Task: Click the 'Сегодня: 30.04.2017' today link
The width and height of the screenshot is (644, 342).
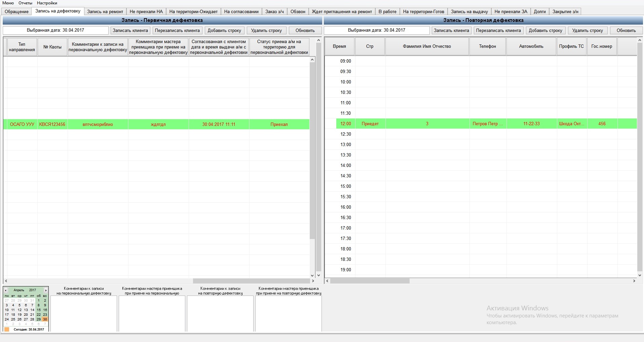Action: click(x=29, y=330)
